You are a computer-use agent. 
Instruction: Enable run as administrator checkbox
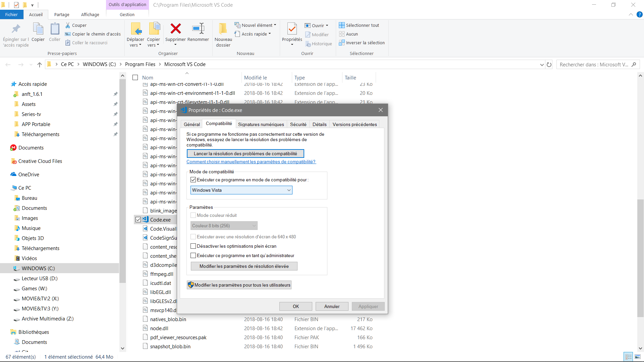[193, 256]
